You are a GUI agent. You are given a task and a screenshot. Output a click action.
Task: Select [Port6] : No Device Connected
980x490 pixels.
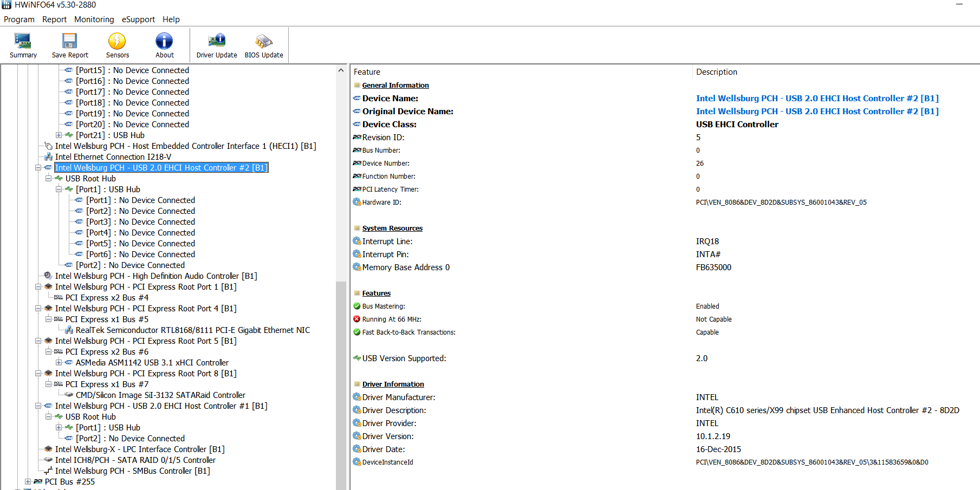141,254
